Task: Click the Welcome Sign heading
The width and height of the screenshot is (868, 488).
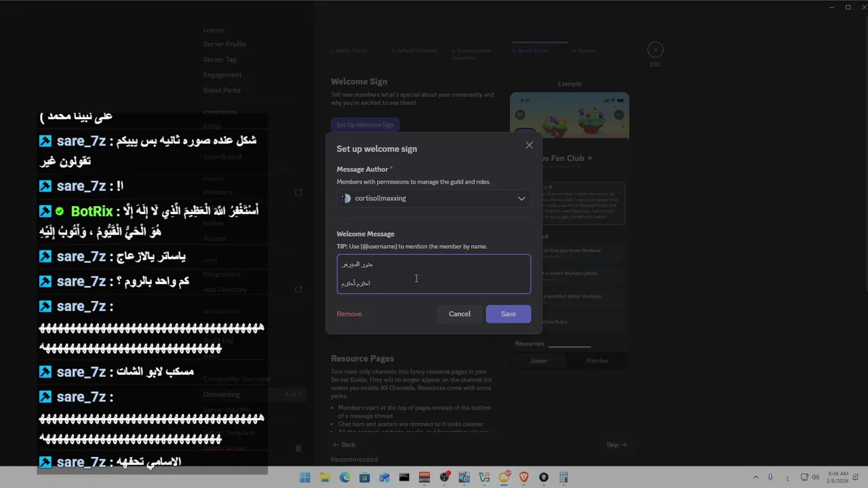Action: pyautogui.click(x=359, y=81)
